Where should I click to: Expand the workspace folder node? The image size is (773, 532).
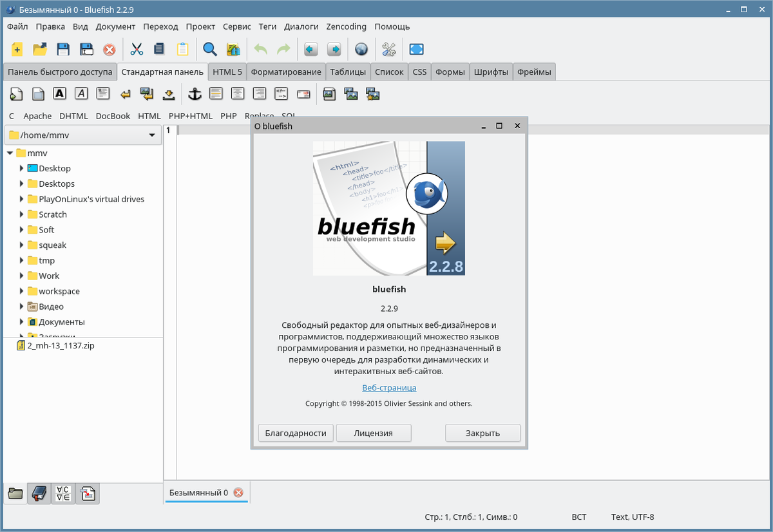pos(21,291)
